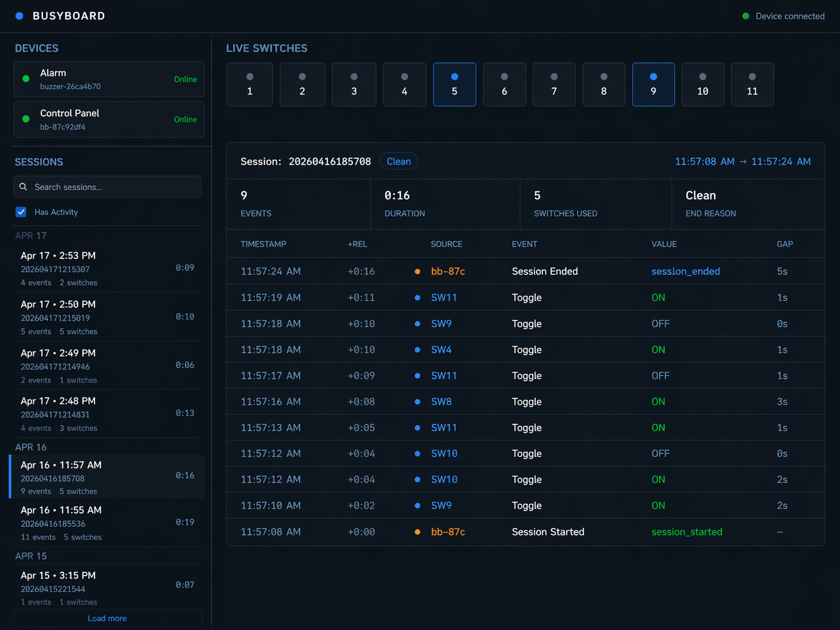Screen dimensions: 840x630
Task: Toggle live switch 11
Action: click(752, 85)
